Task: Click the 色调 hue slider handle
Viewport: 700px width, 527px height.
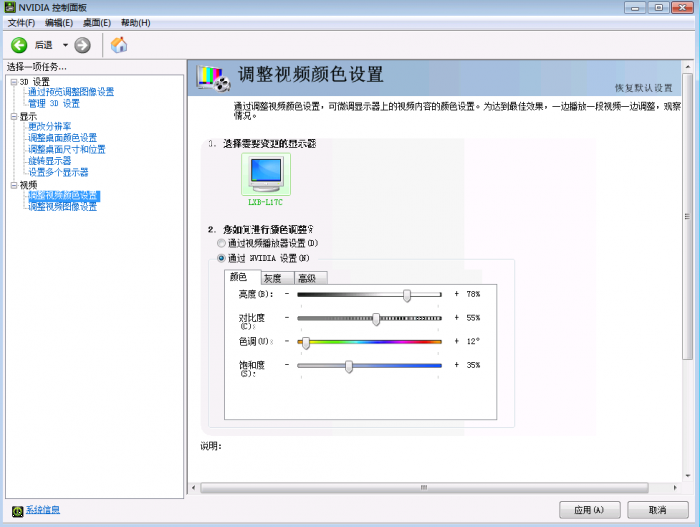Action: point(306,343)
